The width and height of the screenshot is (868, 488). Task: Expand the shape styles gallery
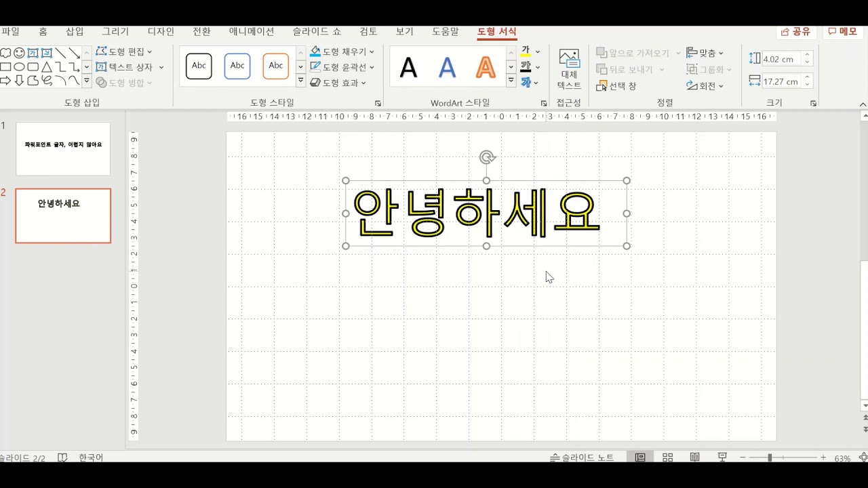[301, 81]
